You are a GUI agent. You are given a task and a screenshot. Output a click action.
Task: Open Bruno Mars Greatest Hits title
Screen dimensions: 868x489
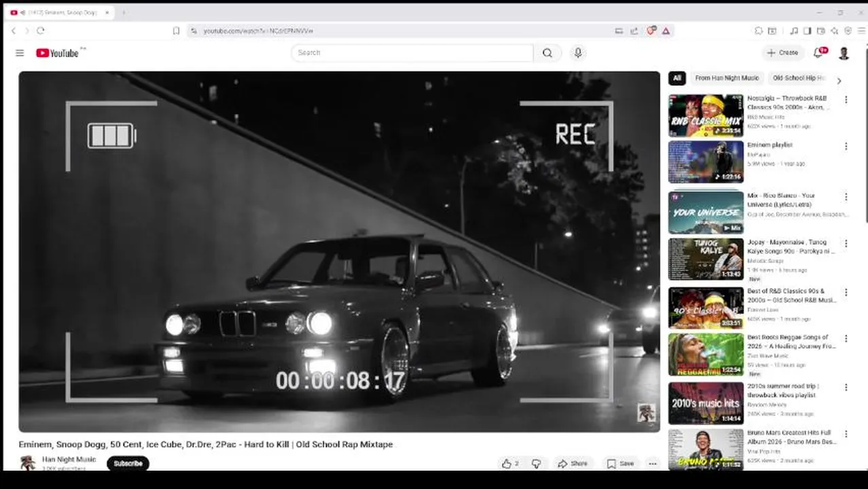(x=791, y=437)
